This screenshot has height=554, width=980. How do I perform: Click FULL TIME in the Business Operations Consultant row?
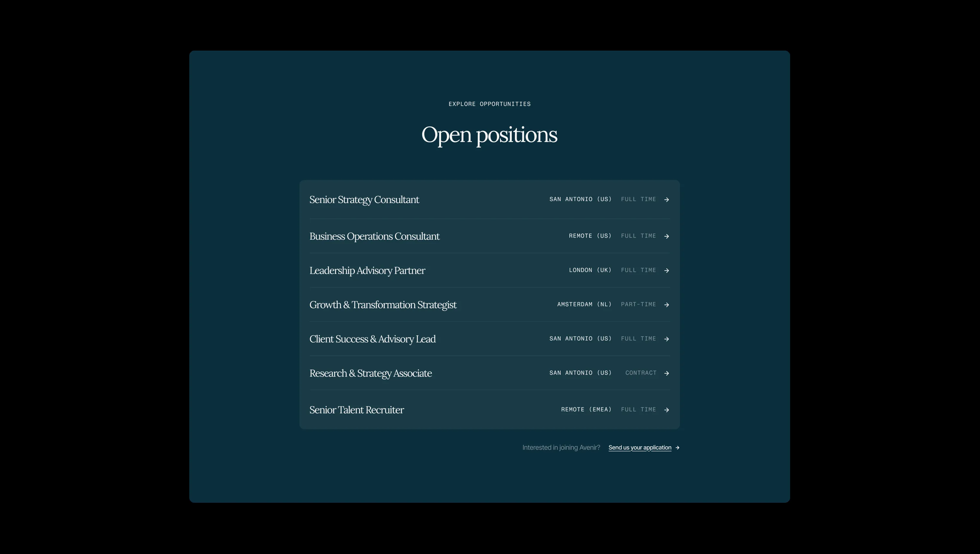638,236
